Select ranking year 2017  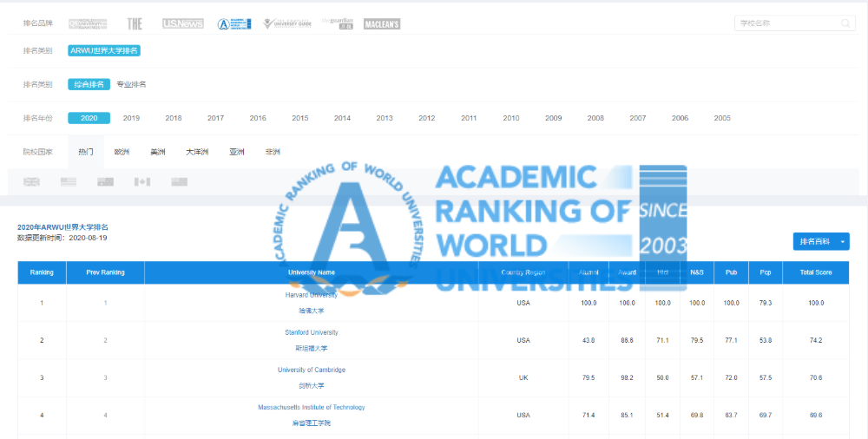coord(215,118)
